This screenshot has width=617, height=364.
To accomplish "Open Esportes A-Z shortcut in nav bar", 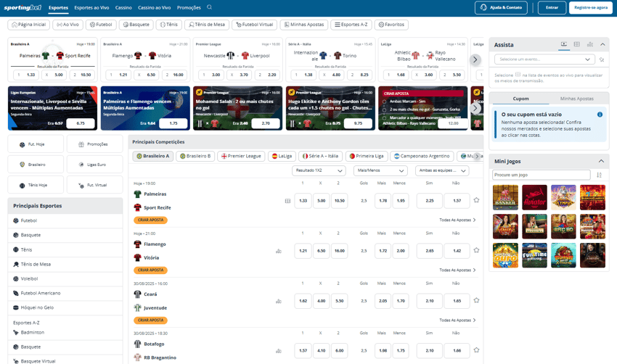I will pos(351,25).
